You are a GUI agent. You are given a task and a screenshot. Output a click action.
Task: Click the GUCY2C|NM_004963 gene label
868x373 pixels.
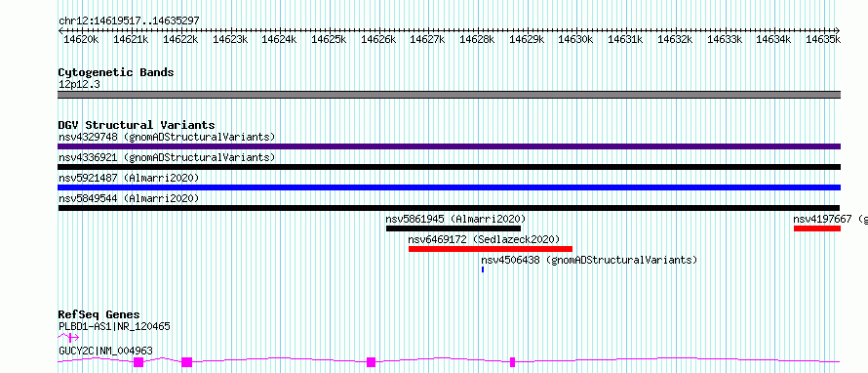105,351
